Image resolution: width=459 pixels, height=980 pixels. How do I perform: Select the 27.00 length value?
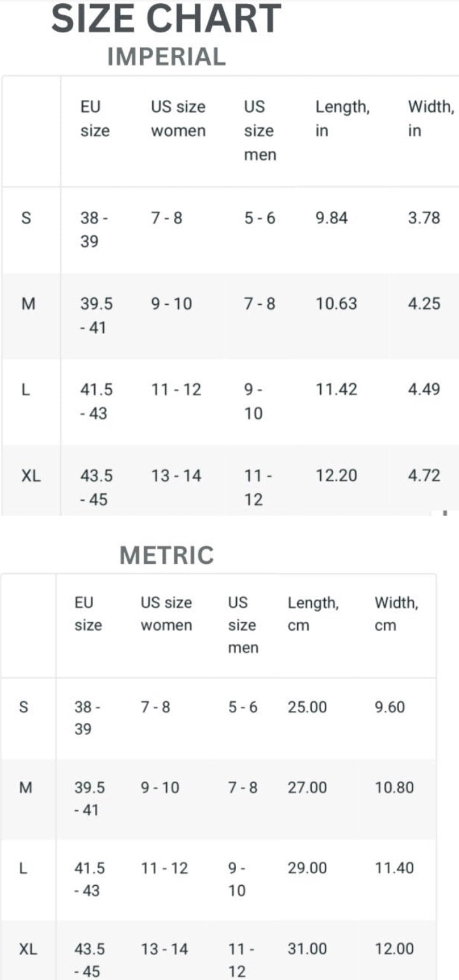pos(307,788)
